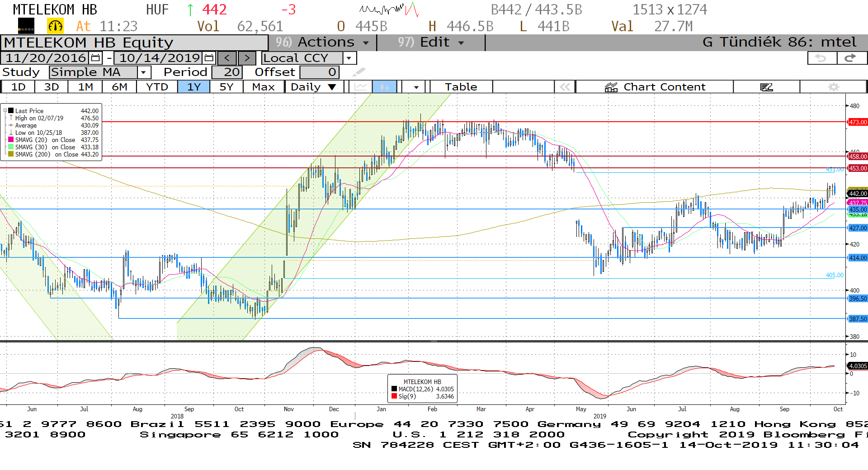Open the Edit dropdown menu
The width and height of the screenshot is (868, 470).
pyautogui.click(x=431, y=43)
